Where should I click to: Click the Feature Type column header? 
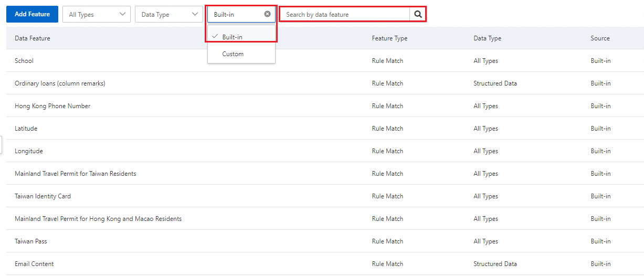[x=389, y=38]
